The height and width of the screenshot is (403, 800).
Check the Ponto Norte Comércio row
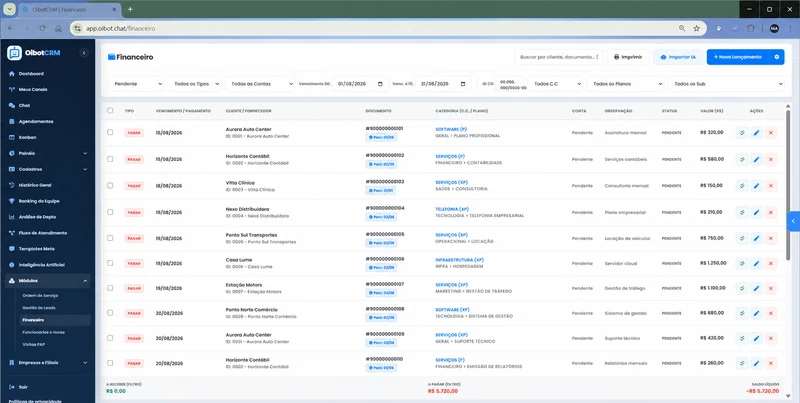pos(110,313)
